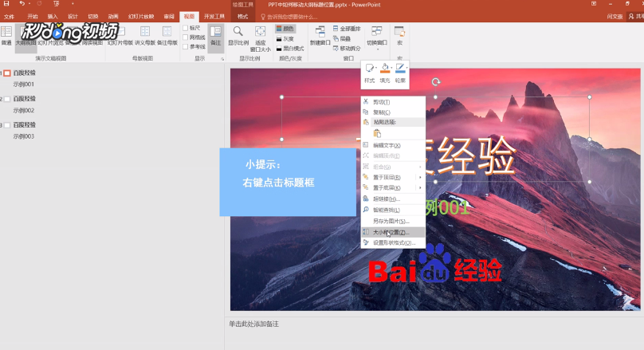Select 灰度 (Grayscale) mode

pyautogui.click(x=285, y=38)
